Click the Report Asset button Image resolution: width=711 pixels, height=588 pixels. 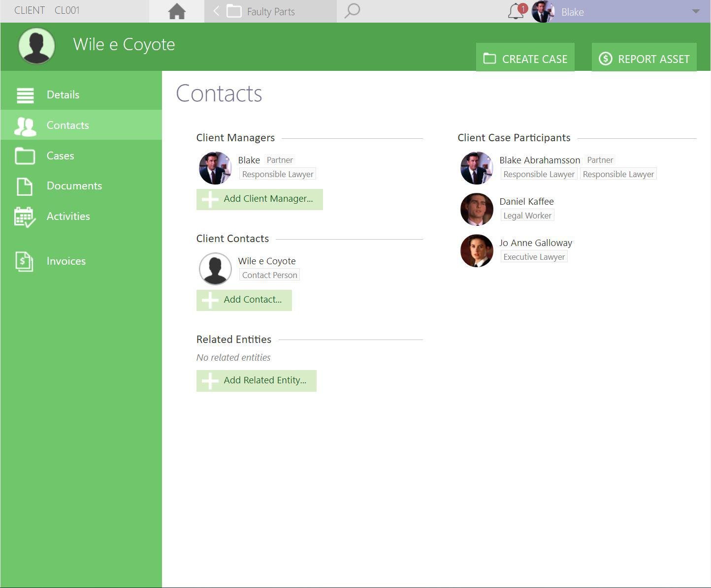tap(644, 58)
